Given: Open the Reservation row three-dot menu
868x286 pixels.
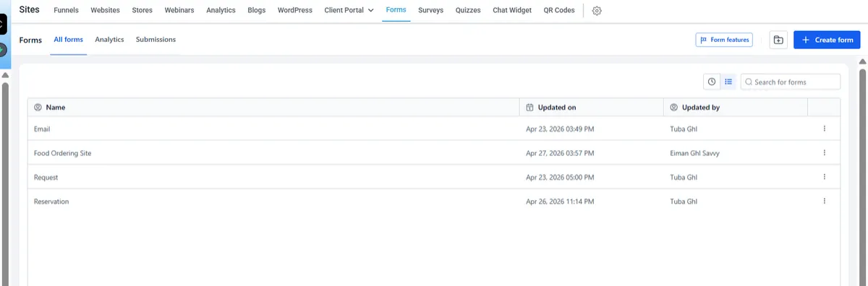Looking at the screenshot, I should [824, 201].
